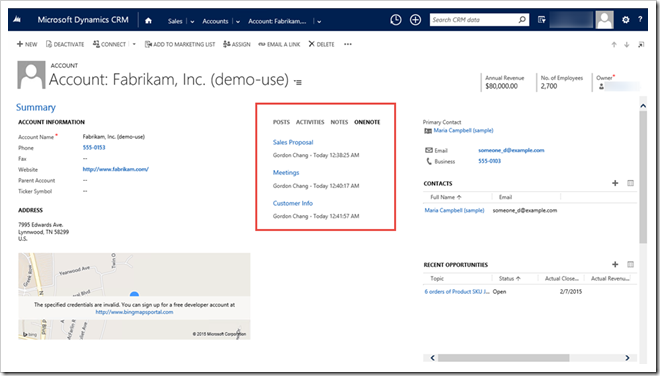Open Accounts in the navigation bar
The height and width of the screenshot is (376, 660).
(x=215, y=21)
